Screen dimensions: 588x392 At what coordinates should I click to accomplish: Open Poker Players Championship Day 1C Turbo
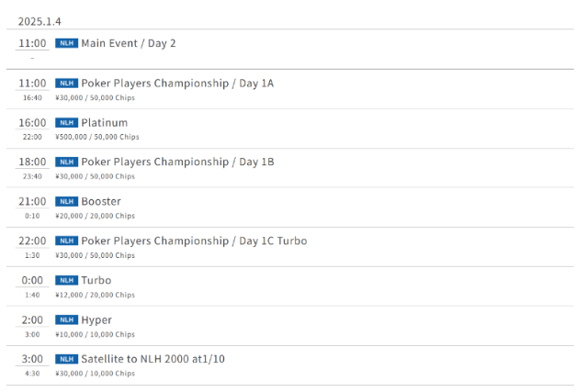194,241
